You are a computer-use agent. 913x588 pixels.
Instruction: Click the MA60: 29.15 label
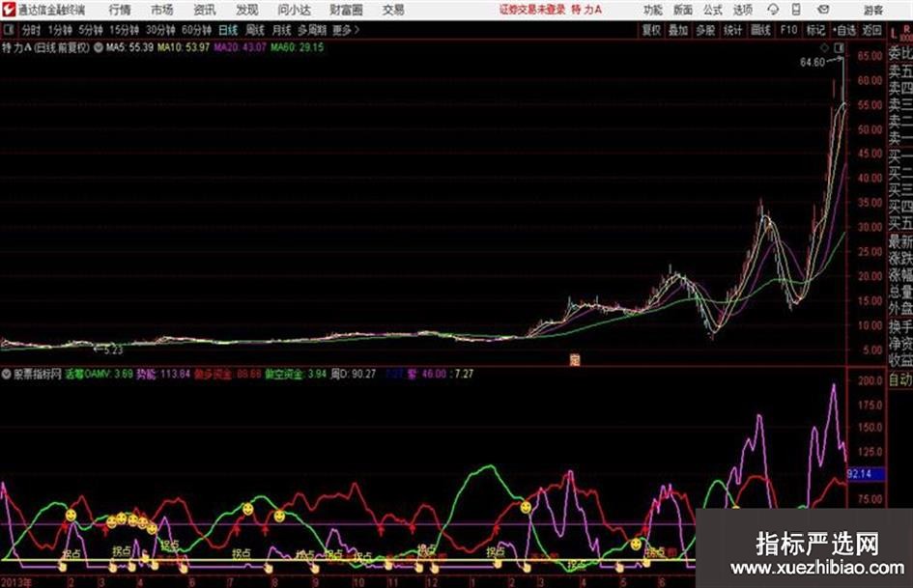pyautogui.click(x=297, y=47)
